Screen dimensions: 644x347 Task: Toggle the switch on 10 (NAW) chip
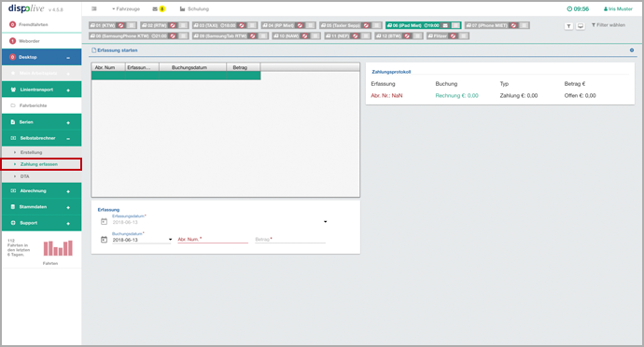[315, 36]
